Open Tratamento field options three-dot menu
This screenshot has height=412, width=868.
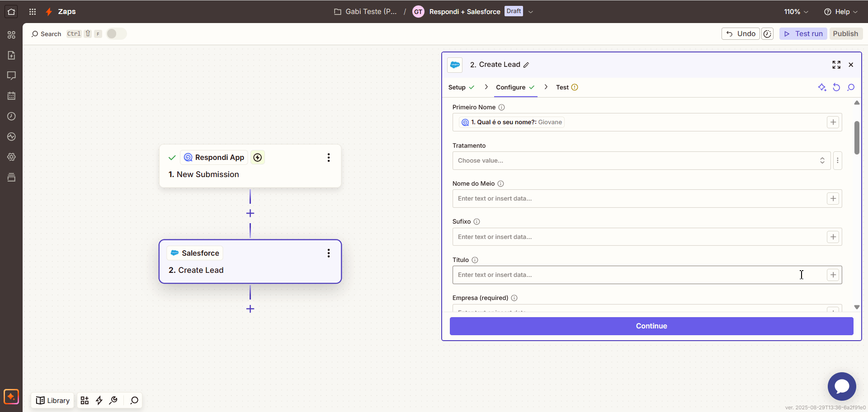pos(837,160)
